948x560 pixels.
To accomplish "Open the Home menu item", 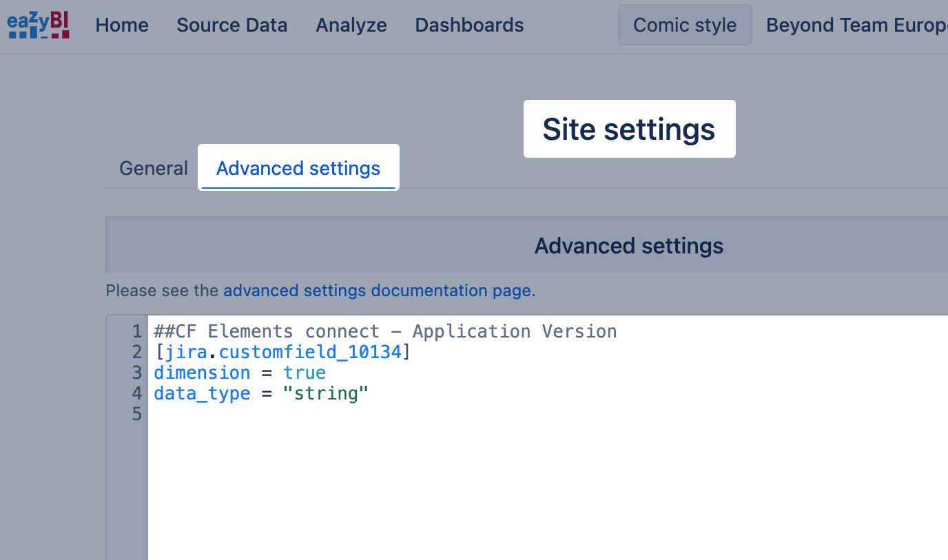I will tap(122, 25).
